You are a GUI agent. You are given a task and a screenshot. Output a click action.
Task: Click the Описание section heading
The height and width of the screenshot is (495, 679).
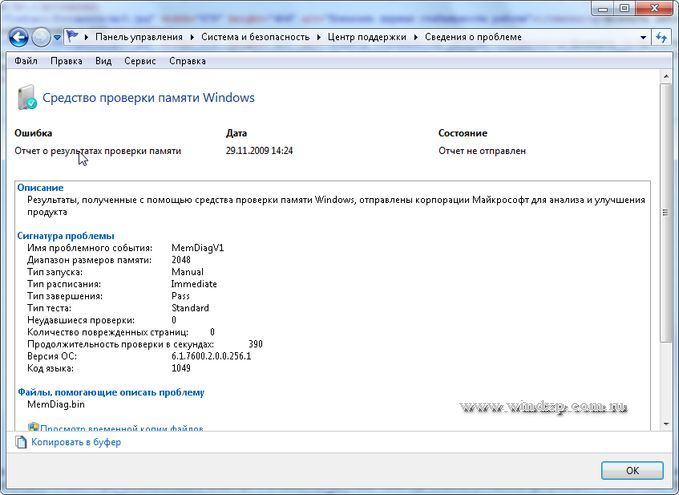(40, 188)
